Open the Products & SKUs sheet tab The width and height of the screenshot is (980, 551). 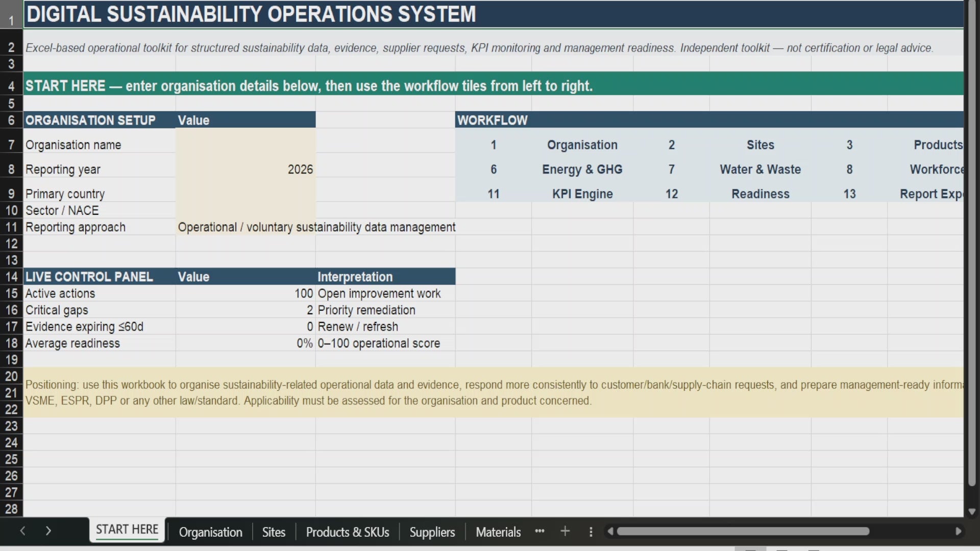click(347, 532)
